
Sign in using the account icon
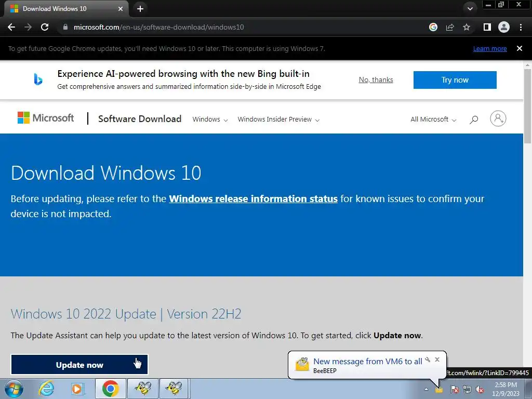click(498, 119)
